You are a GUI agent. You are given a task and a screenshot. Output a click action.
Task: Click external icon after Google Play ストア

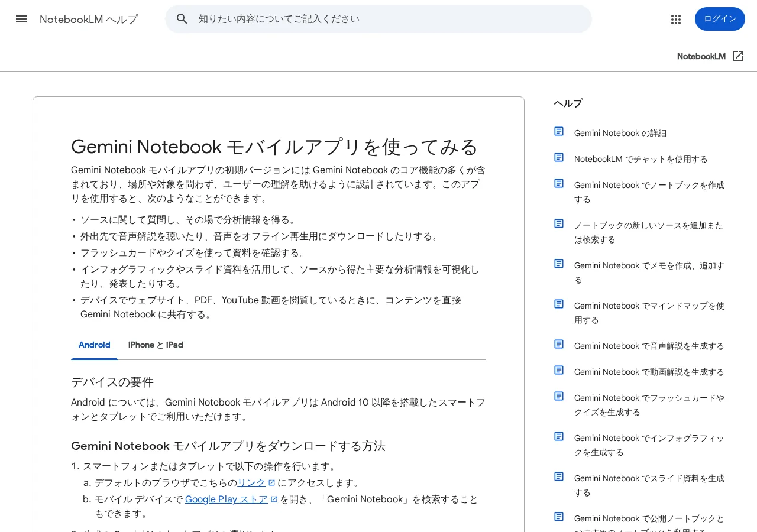[x=274, y=499]
